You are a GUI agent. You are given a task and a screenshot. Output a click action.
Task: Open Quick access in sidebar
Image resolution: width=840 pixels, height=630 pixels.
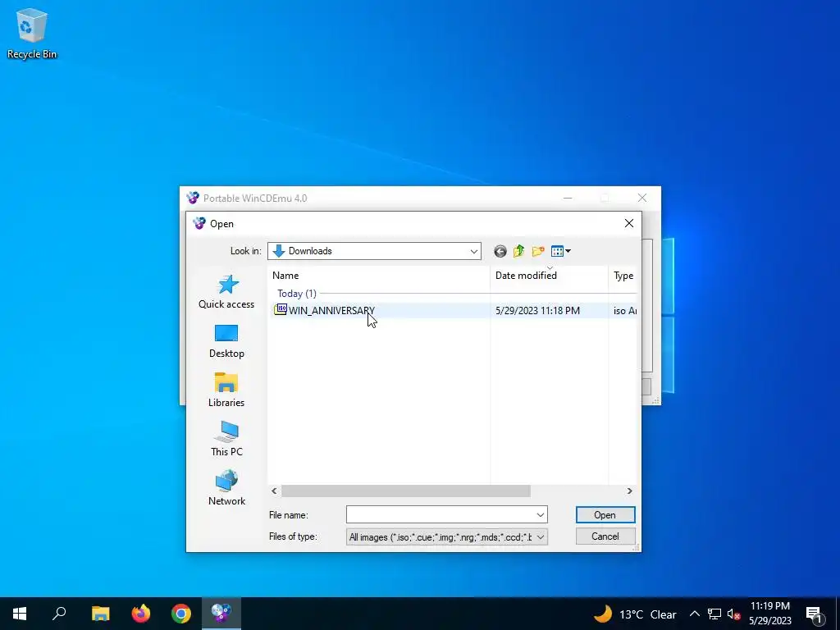226,291
